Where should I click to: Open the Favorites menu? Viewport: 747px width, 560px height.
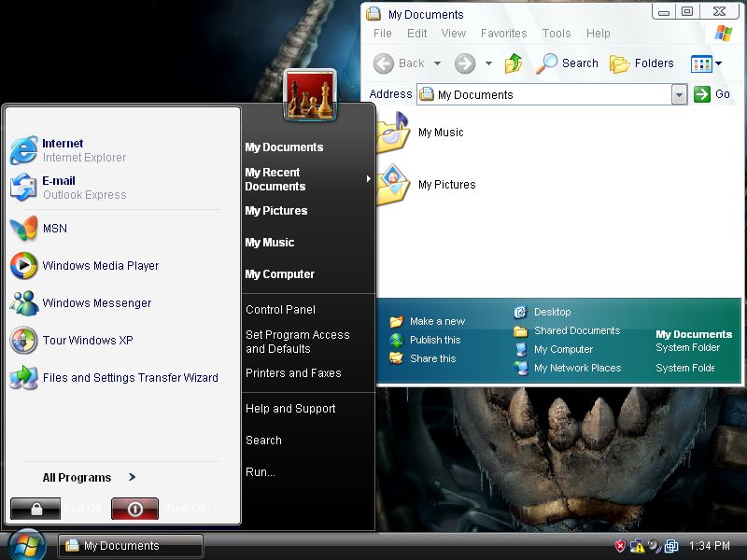503,34
